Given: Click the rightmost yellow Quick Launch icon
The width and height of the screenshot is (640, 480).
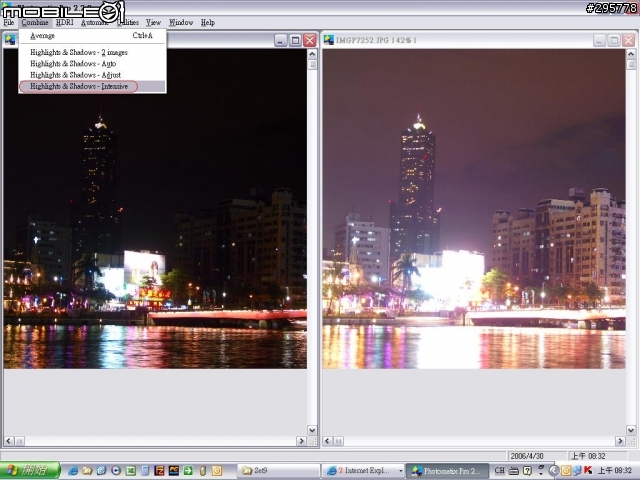Looking at the screenshot, I should (217, 471).
